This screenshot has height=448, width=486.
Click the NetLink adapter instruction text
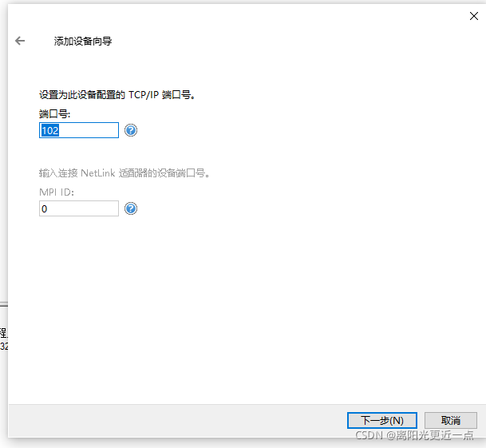[124, 172]
